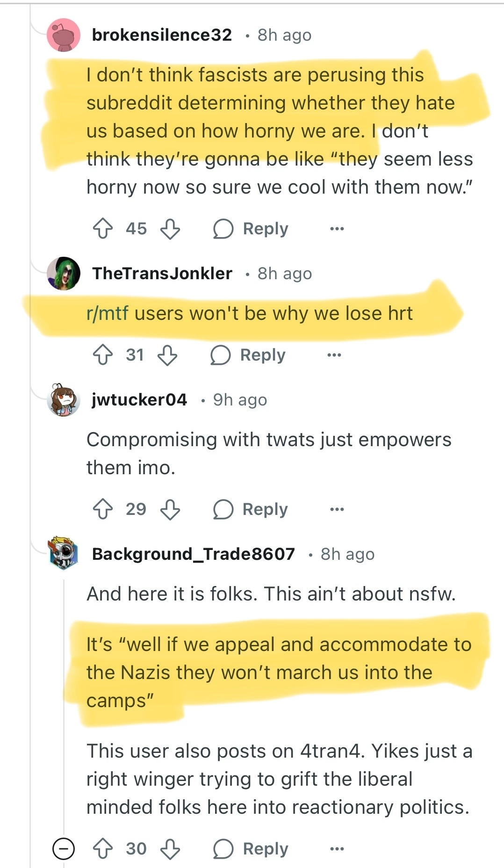This screenshot has width=504, height=868.
Task: Downvote jwtucker04's comment
Action: [x=170, y=509]
